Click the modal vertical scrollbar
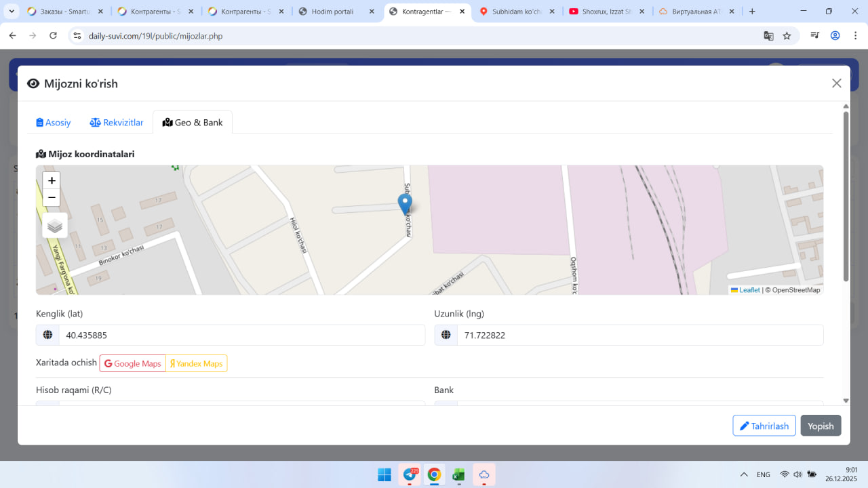 click(x=846, y=197)
